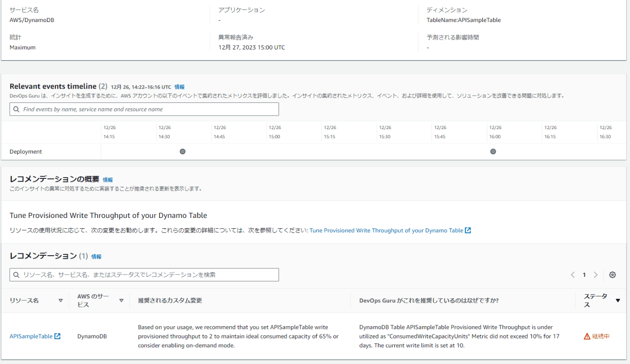The width and height of the screenshot is (630, 364).
Task: Click external-link icon next to APISampleTable
Action: click(57, 336)
